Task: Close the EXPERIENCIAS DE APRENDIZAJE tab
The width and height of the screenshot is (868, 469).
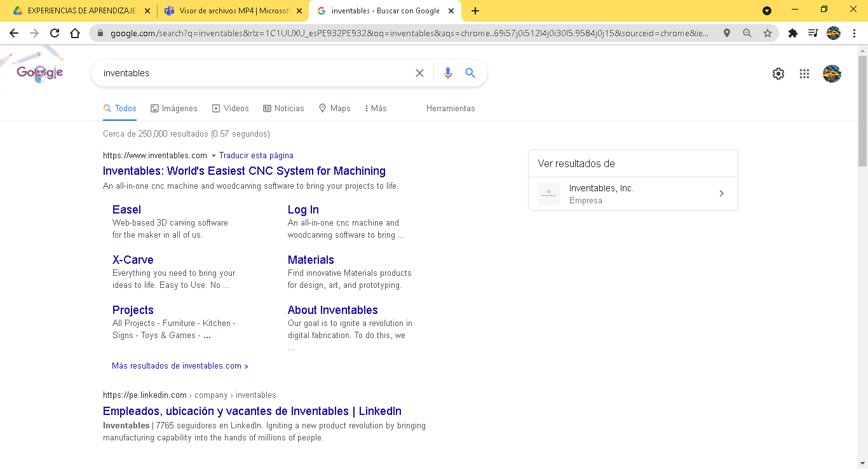Action: coord(147,11)
